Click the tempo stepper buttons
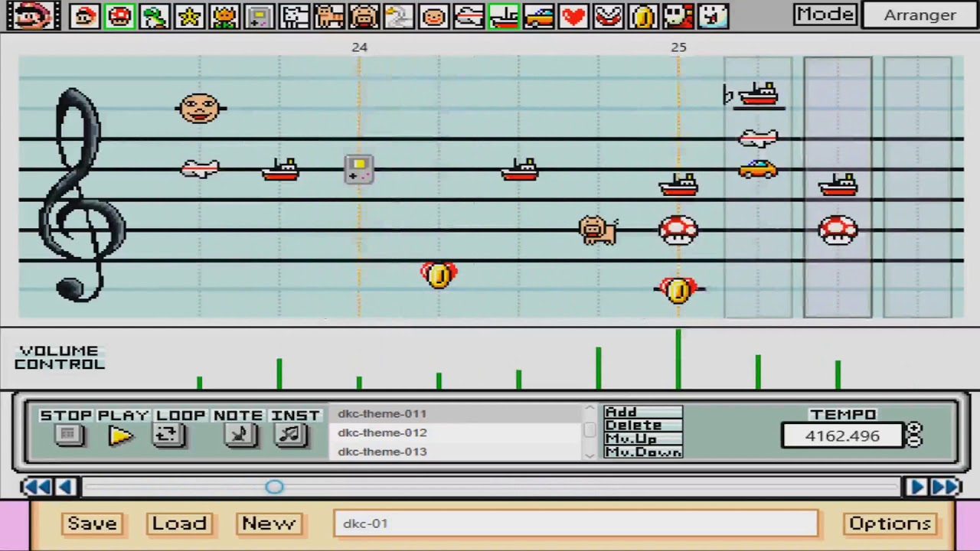 point(914,435)
